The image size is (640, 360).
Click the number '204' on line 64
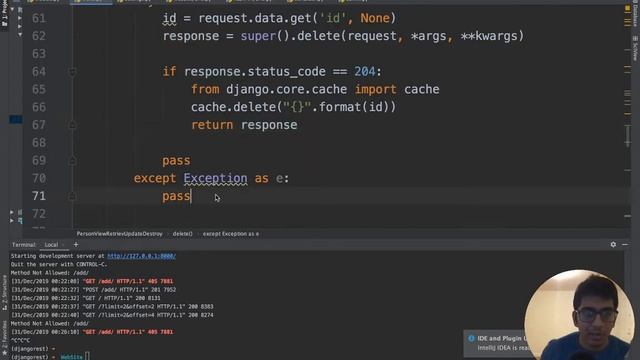click(364, 72)
